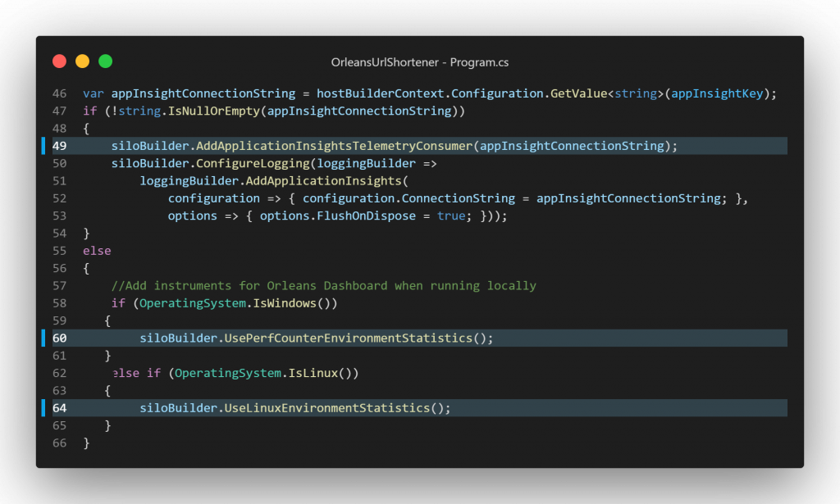The width and height of the screenshot is (840, 504).
Task: Click 'AddApplicationInsights' method on line 51
Action: 323,181
